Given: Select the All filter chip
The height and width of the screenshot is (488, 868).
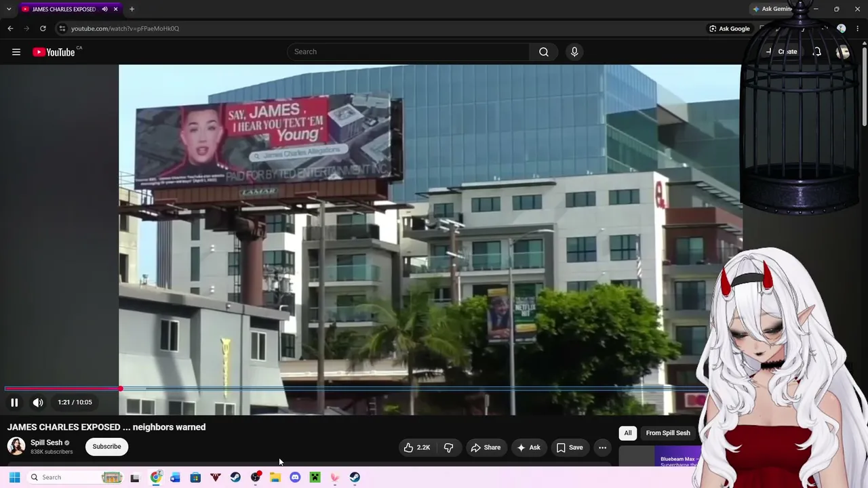Looking at the screenshot, I should 628,433.
